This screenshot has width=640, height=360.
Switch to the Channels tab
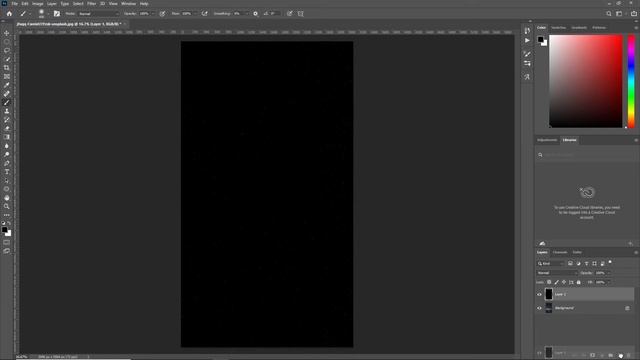point(560,252)
